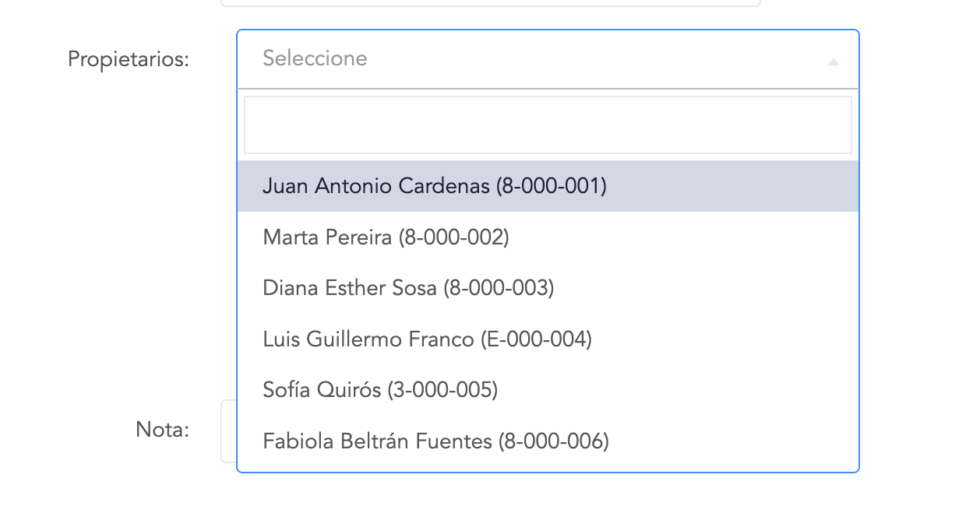Click the "Seleccione" placeholder in Propietarios

[315, 58]
